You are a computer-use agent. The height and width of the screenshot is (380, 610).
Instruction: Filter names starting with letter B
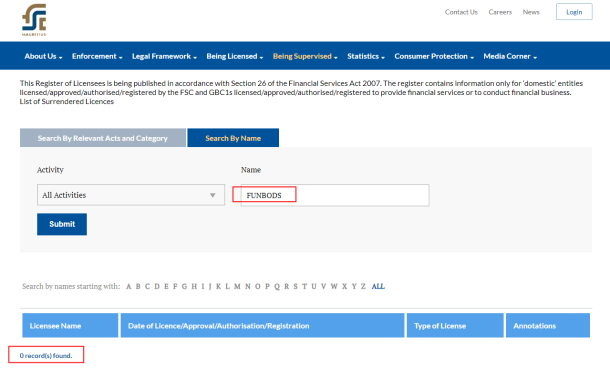tap(138, 287)
